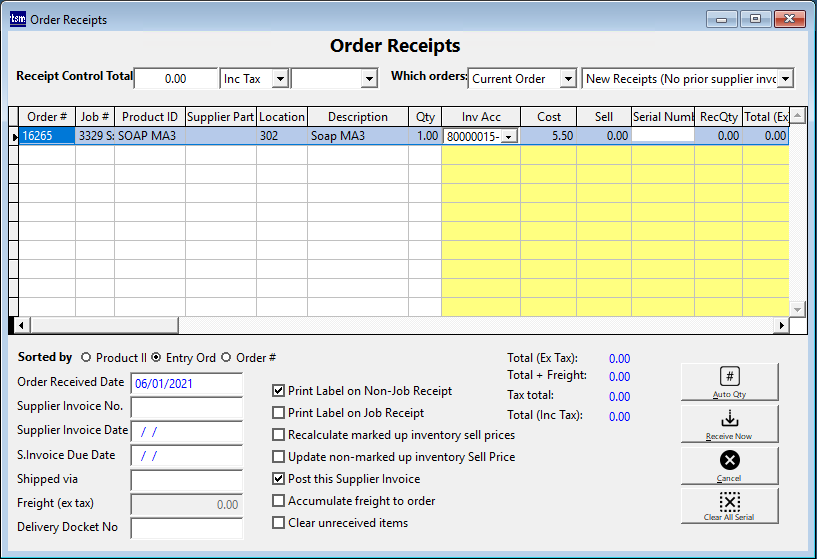Viewport: 817px width, 559px height.
Task: Click the row selector arrow for order 16265
Action: click(13, 136)
